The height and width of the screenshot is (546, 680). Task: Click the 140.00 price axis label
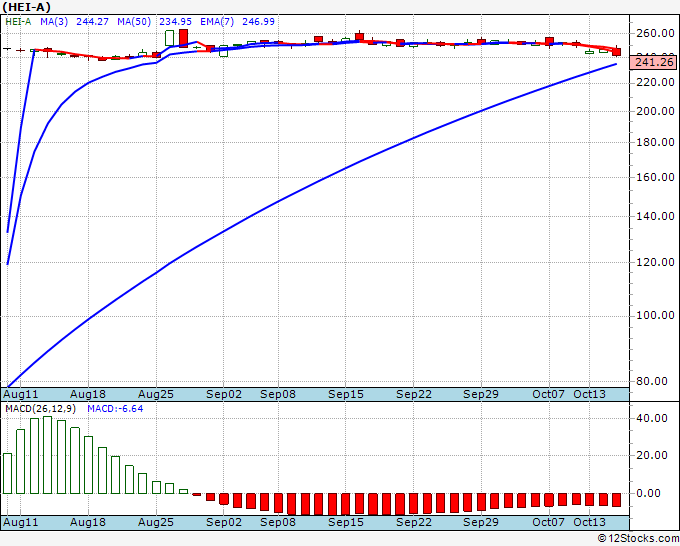click(655, 216)
